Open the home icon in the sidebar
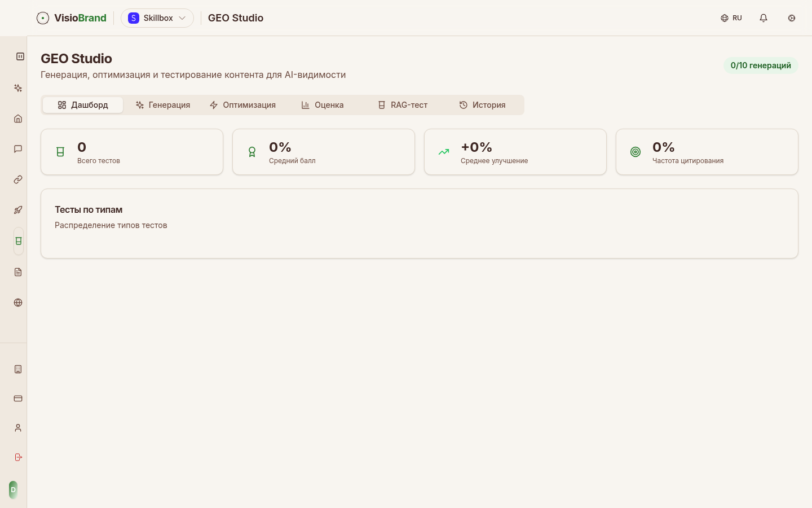 click(x=18, y=119)
